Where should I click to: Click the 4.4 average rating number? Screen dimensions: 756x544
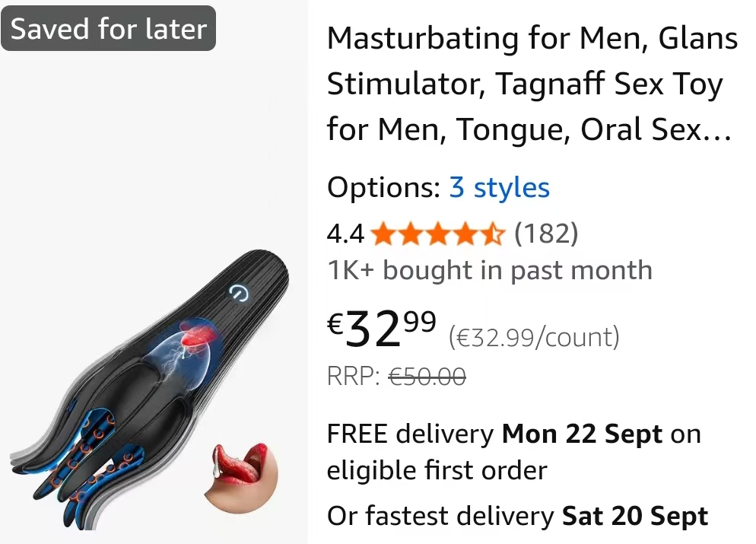345,234
